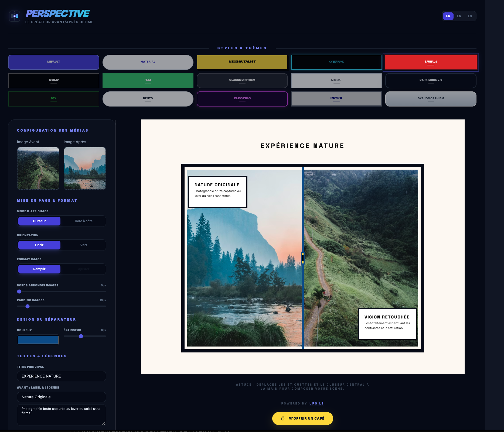
Task: Select the Skeuomorphism theme
Action: click(431, 99)
